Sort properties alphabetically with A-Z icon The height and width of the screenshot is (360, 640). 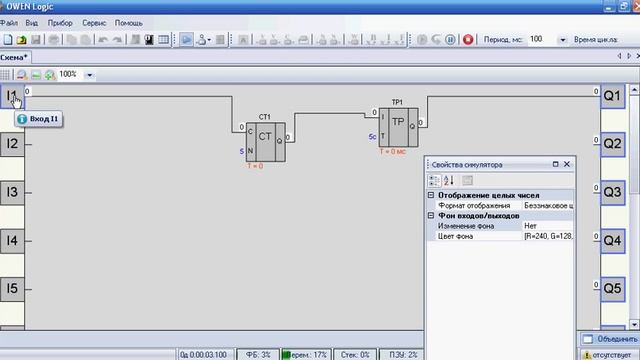449,180
